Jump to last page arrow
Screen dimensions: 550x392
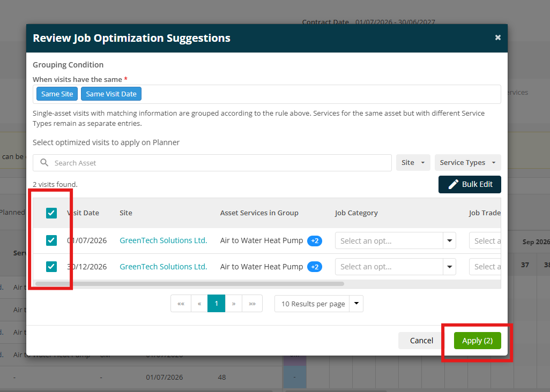(x=252, y=304)
